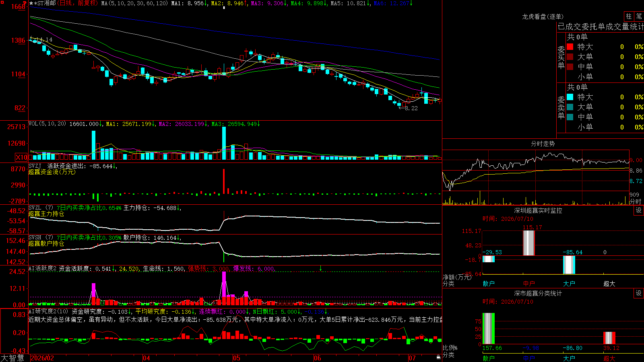
Task: Click the 14.14 highest price label
Action: tap(42, 40)
